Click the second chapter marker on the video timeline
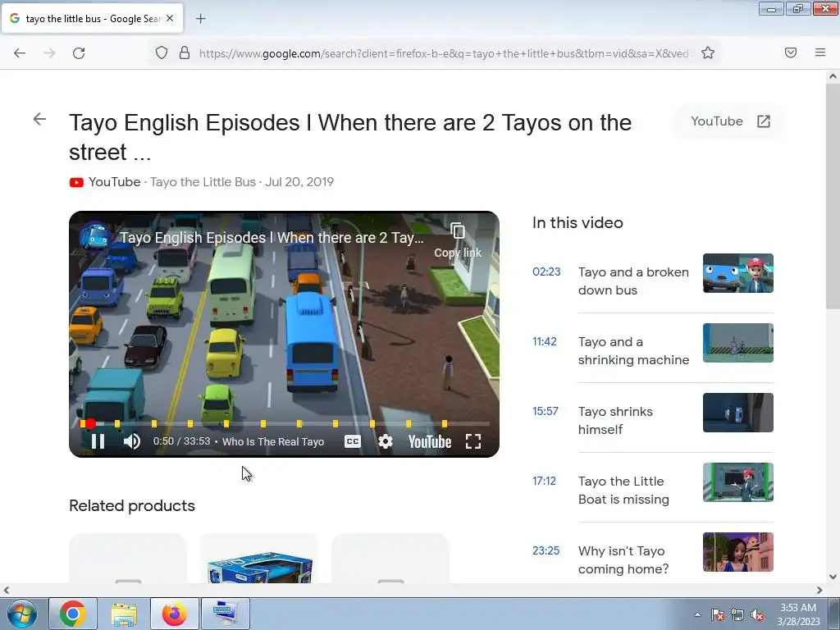The image size is (840, 630). pyautogui.click(x=117, y=424)
